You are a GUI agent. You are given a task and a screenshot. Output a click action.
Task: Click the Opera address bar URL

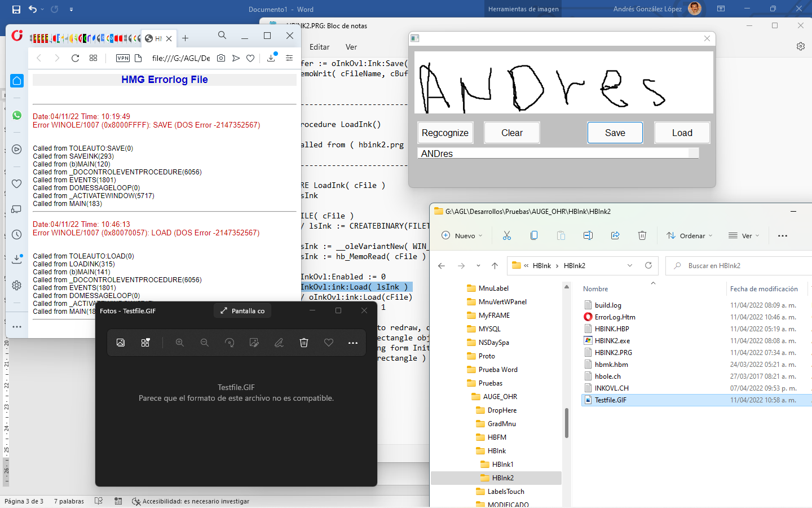(x=181, y=58)
